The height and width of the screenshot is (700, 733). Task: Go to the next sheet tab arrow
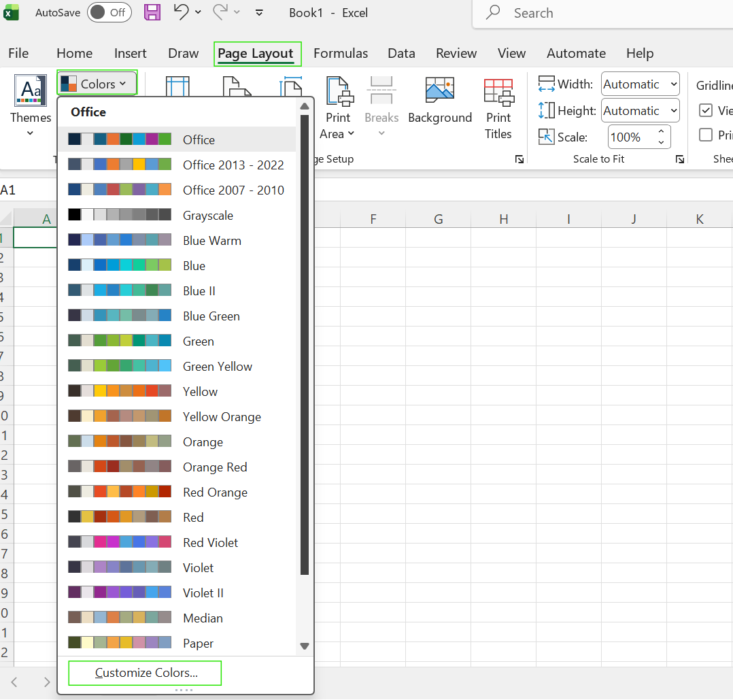[x=46, y=682]
